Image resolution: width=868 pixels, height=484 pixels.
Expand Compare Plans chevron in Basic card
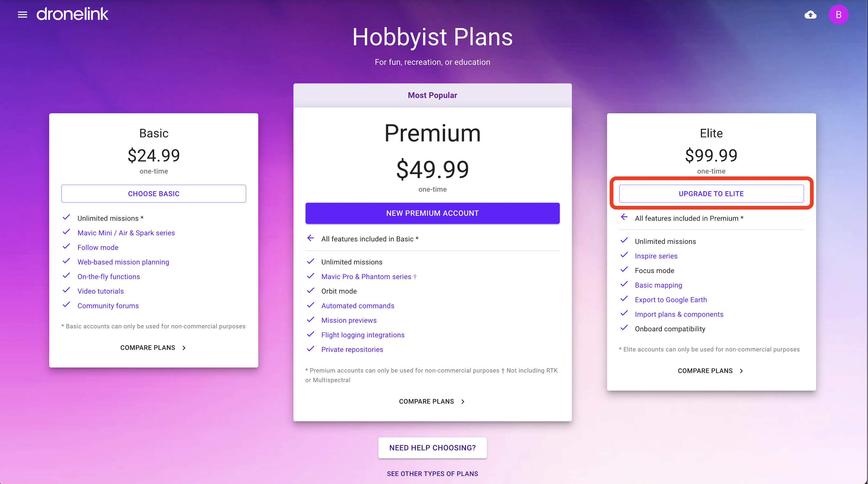(184, 348)
